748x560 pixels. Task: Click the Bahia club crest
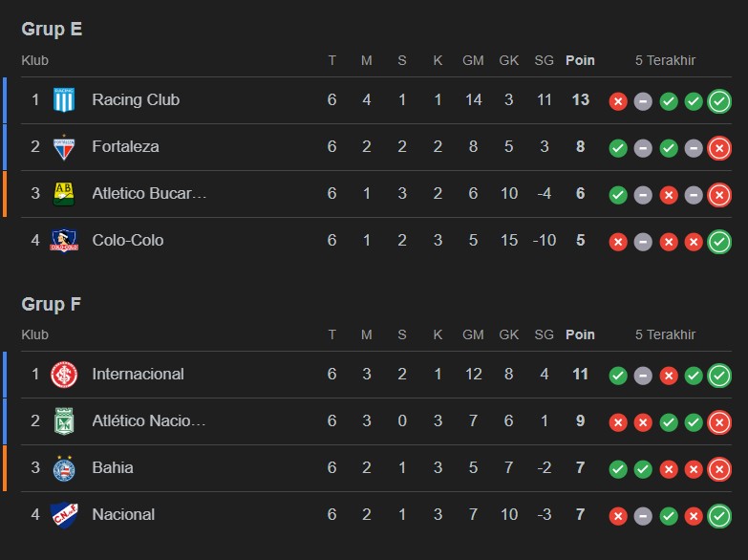tap(64, 468)
